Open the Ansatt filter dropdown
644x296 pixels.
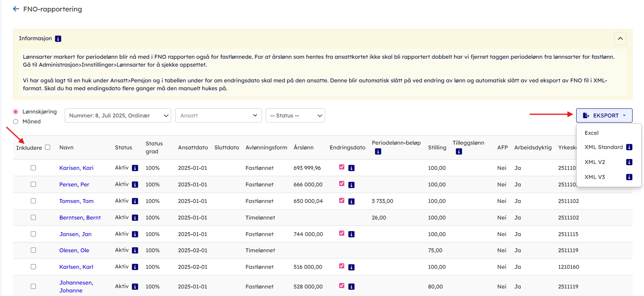[x=218, y=115]
